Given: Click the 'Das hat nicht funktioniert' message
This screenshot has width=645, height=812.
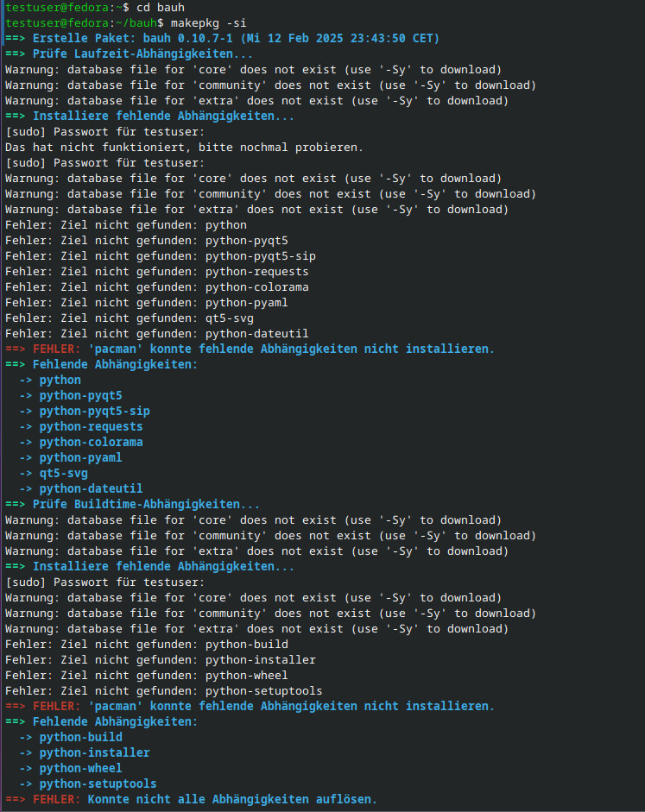Looking at the screenshot, I should [184, 148].
